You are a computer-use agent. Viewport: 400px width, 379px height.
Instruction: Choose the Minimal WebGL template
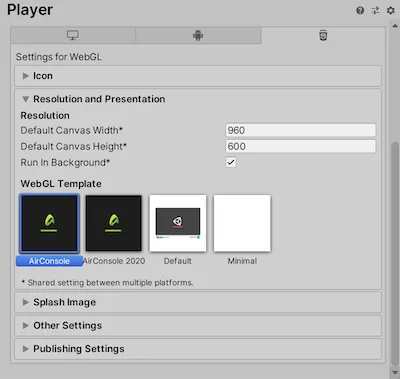(242, 223)
